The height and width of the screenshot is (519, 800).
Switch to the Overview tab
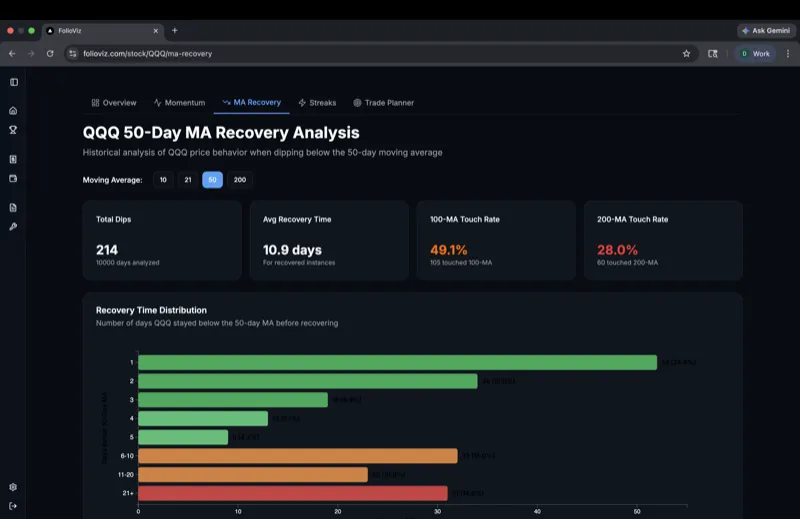tap(114, 103)
